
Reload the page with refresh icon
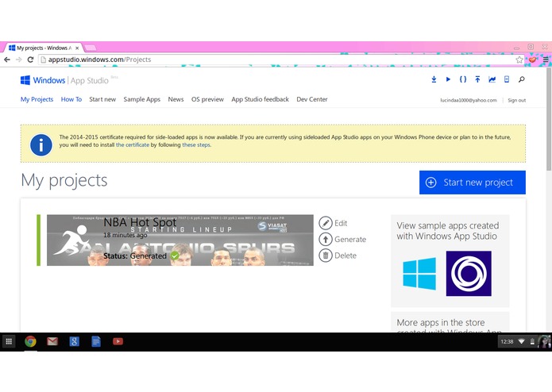31,60
